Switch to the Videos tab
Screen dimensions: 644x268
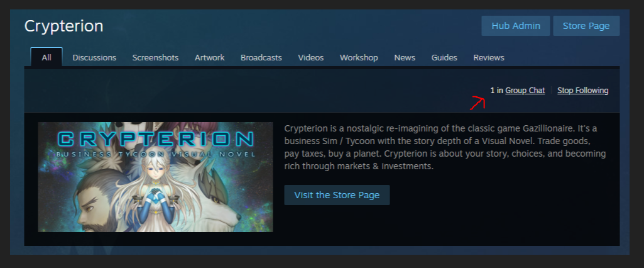[x=311, y=57]
